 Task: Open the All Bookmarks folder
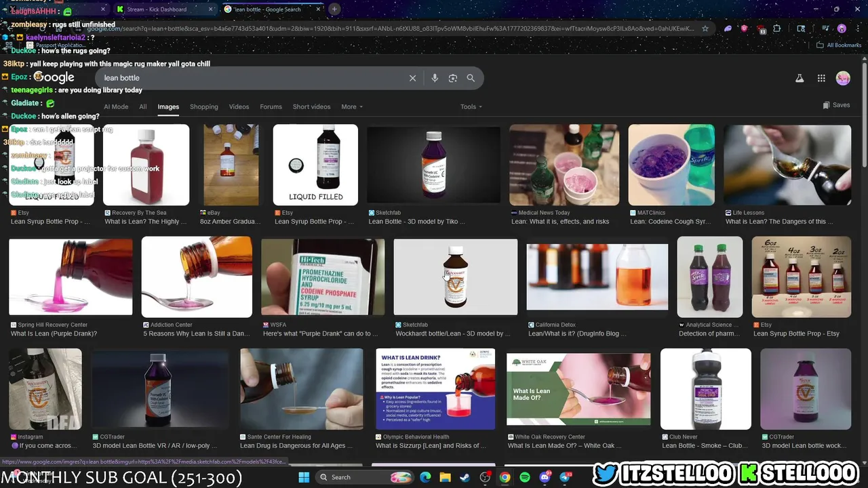[839, 45]
